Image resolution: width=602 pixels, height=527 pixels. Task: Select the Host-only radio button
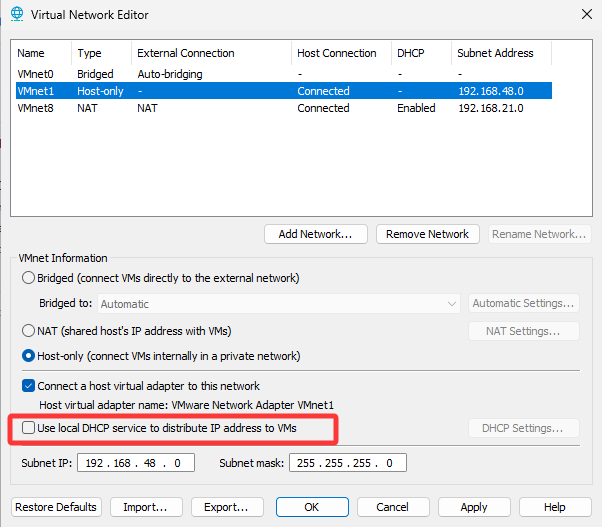click(28, 356)
